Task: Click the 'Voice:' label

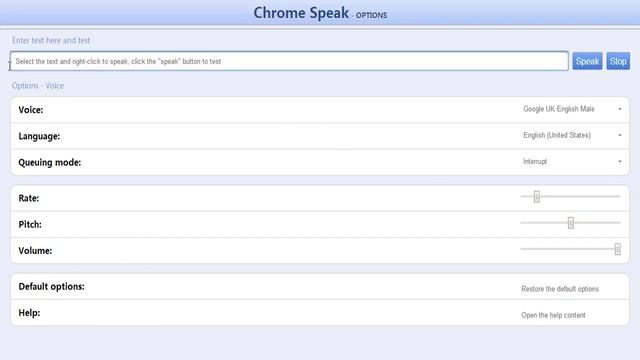Action: coord(31,110)
